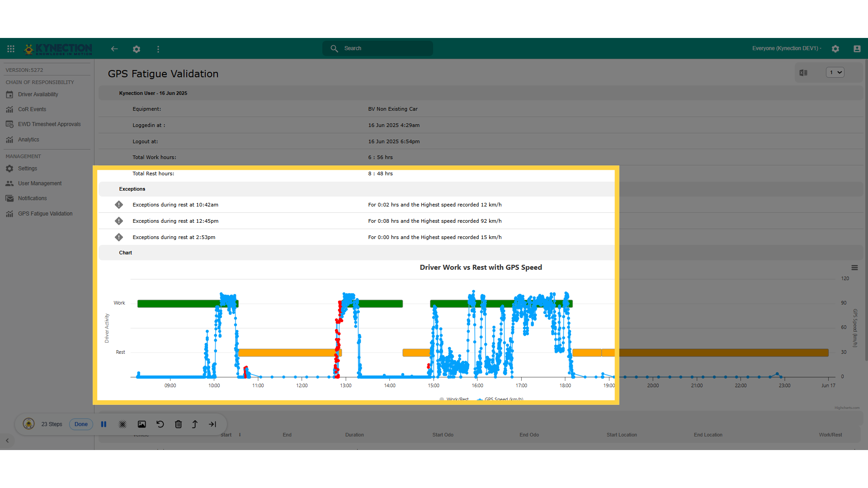Screen dimensions: 868x488
Task: Open page settings gear next to back arrow
Action: [x=137, y=49]
